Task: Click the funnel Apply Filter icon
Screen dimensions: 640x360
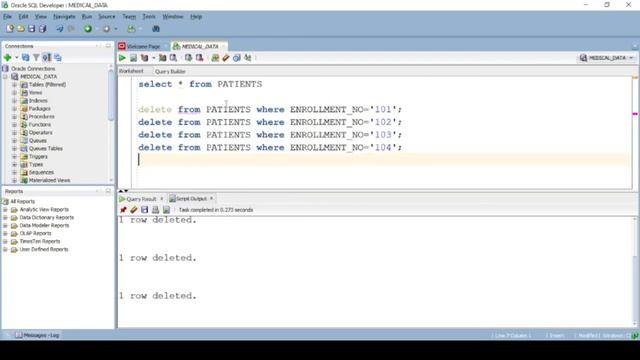Action: pos(36,58)
